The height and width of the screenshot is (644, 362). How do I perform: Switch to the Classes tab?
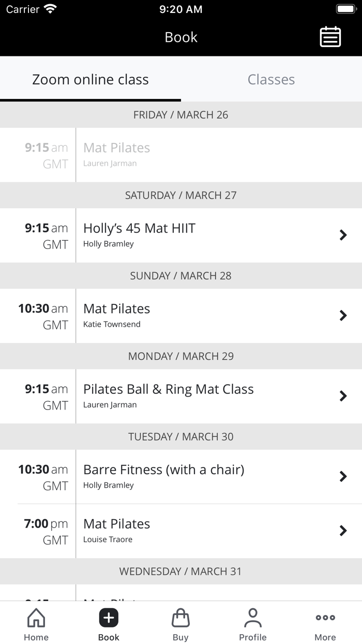click(x=271, y=79)
